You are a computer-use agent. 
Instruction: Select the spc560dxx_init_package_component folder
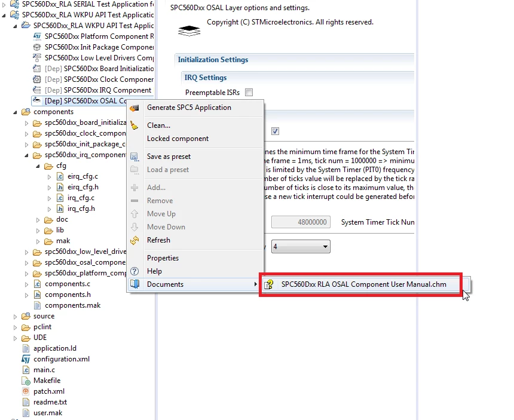coord(85,144)
